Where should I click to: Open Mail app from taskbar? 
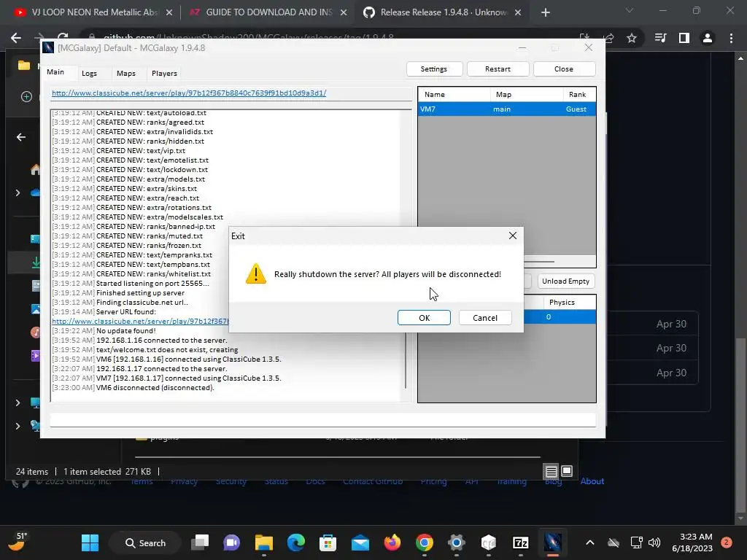[x=360, y=542]
